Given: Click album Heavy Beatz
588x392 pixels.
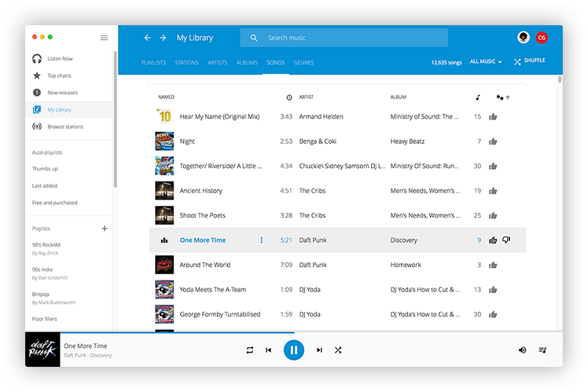Looking at the screenshot, I should point(407,141).
